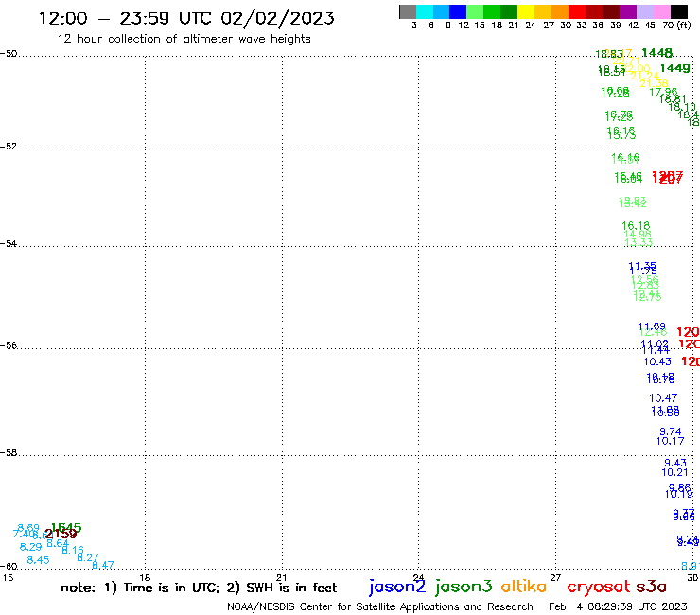Pick the pink swatch in the color scale
The image size is (700, 615).
pos(661,11)
